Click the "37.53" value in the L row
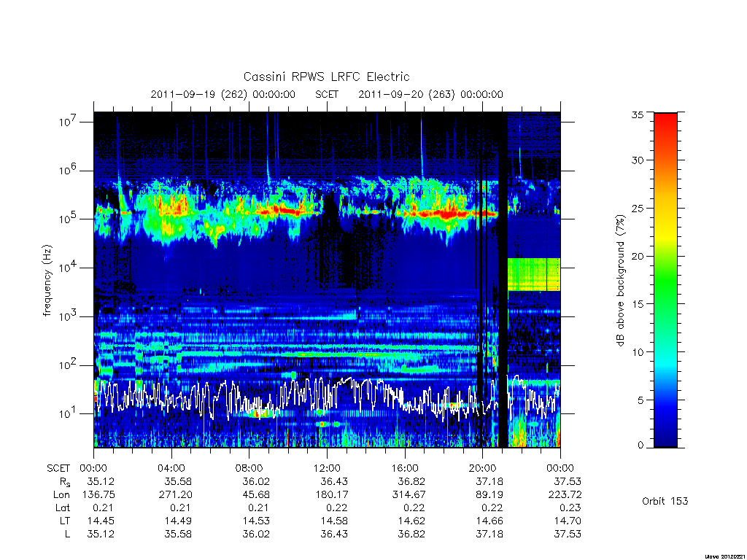Image resolution: width=747 pixels, height=560 pixels. 568,534
